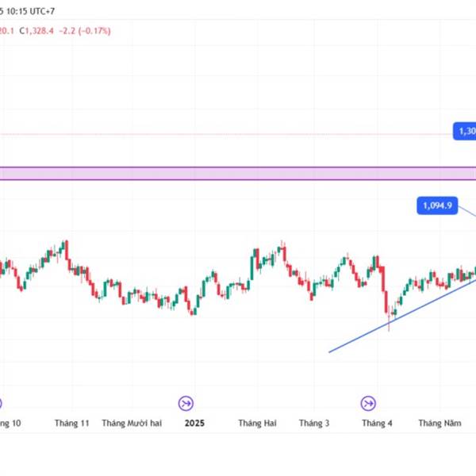Click the Tháng 3 time axis label
The width and height of the screenshot is (476, 476).
(x=314, y=423)
